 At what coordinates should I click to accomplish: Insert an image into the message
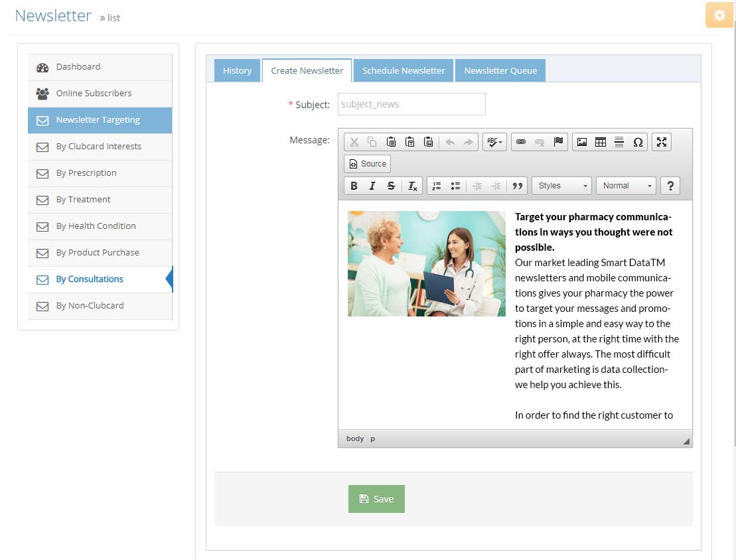(x=582, y=142)
